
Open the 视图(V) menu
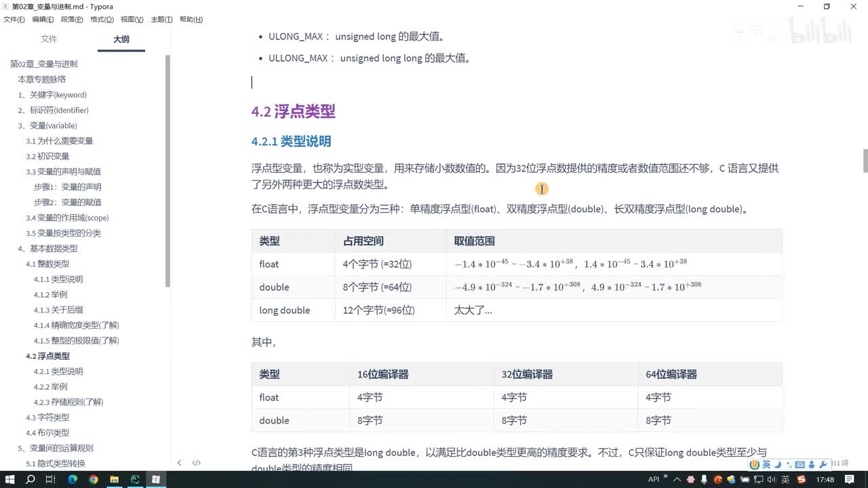(x=132, y=20)
